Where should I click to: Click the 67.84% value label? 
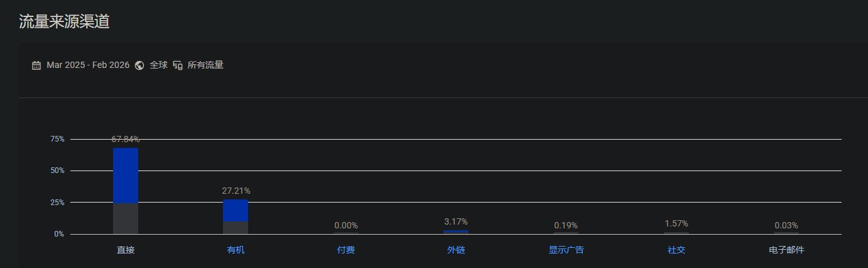tap(126, 139)
